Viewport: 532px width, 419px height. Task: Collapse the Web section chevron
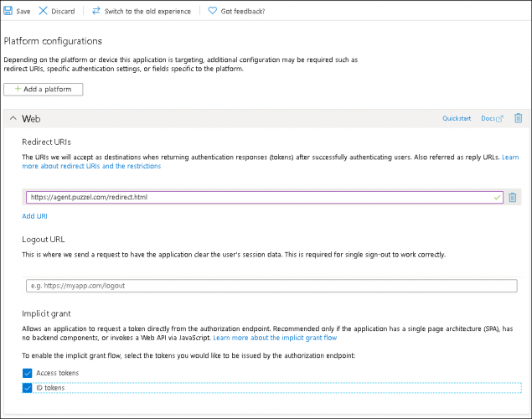click(13, 118)
